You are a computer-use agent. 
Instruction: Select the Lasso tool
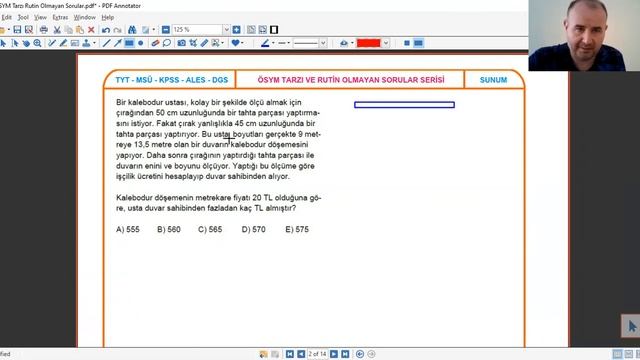coord(167,43)
